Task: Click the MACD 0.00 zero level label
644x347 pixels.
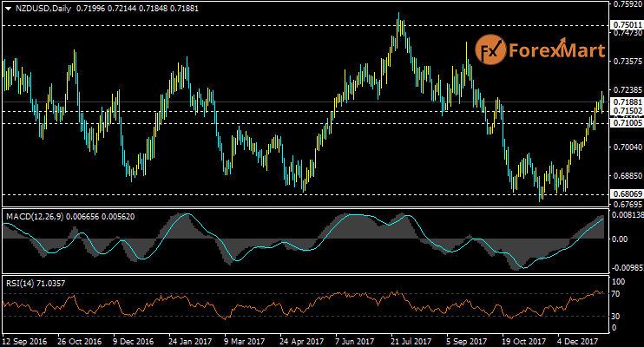Action: tap(621, 239)
